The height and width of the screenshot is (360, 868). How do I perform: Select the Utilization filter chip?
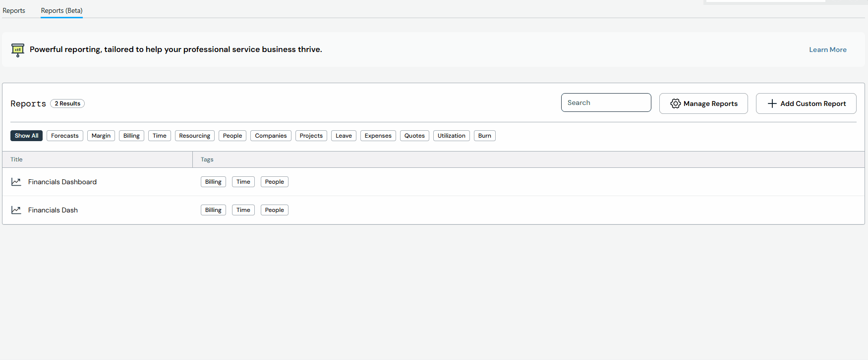click(x=451, y=136)
